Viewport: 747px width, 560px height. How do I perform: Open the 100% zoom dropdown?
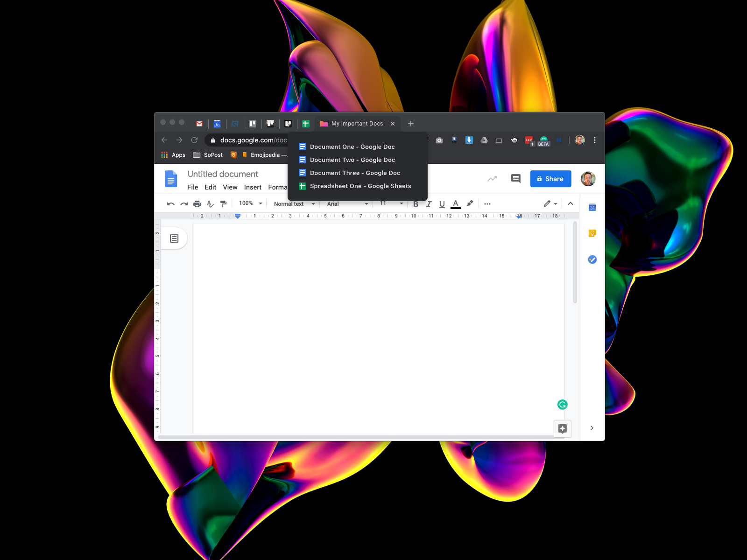250,203
